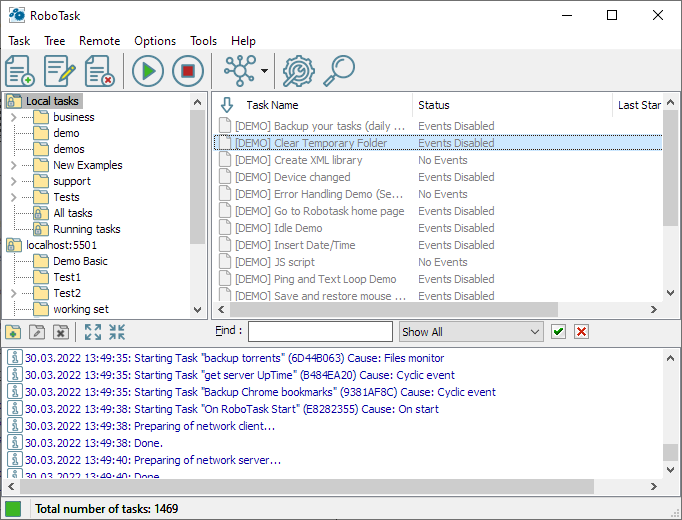This screenshot has width=682, height=520.
Task: Open the Tools menu
Action: click(204, 41)
